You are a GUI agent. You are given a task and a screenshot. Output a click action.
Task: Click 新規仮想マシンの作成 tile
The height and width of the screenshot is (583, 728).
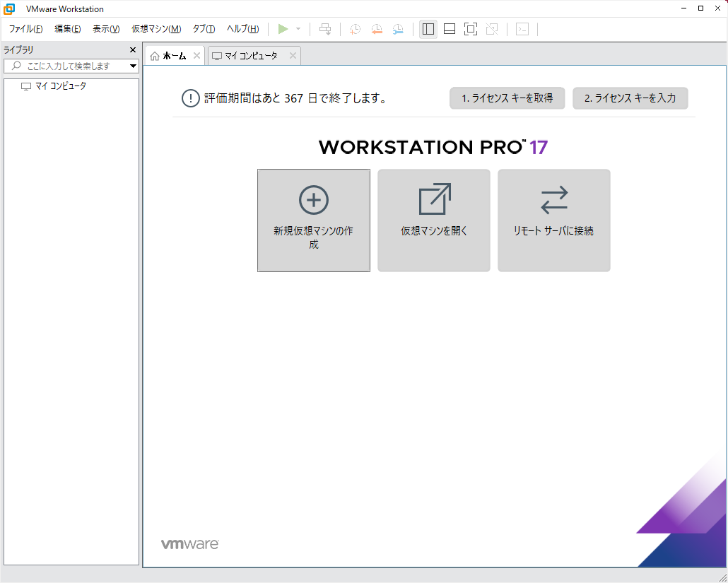click(314, 220)
